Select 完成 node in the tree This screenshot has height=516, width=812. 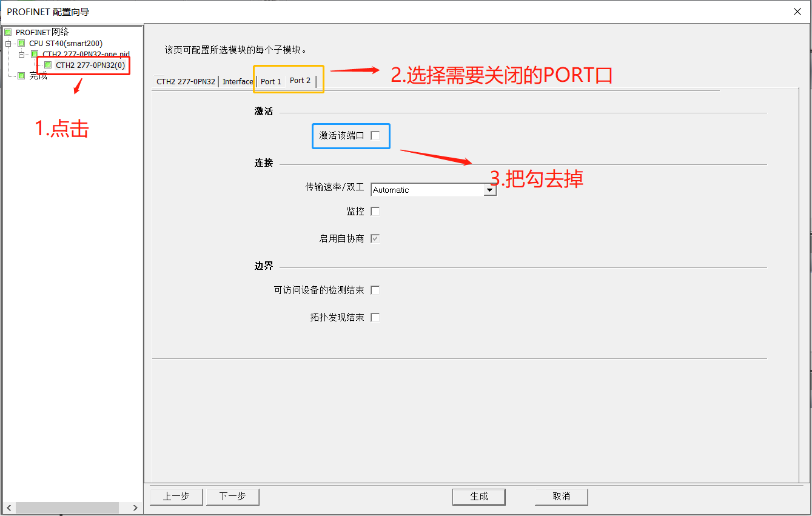[x=38, y=76]
